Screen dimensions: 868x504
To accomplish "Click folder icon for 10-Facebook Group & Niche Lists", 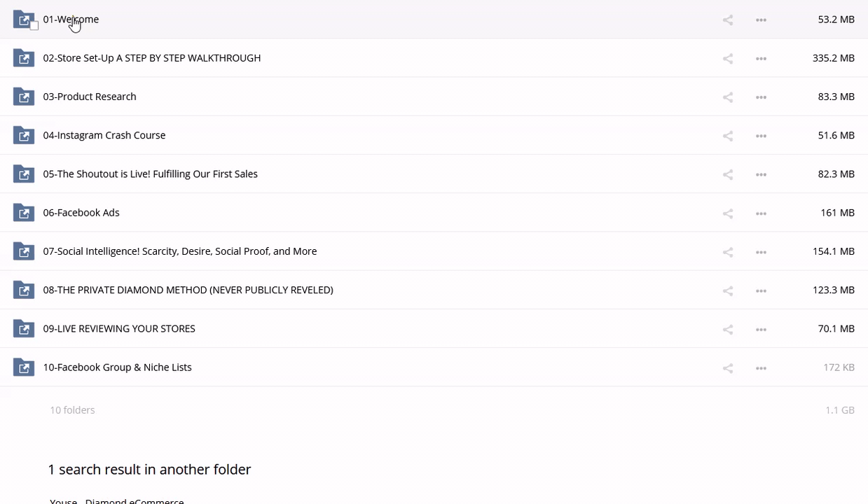I will [24, 367].
